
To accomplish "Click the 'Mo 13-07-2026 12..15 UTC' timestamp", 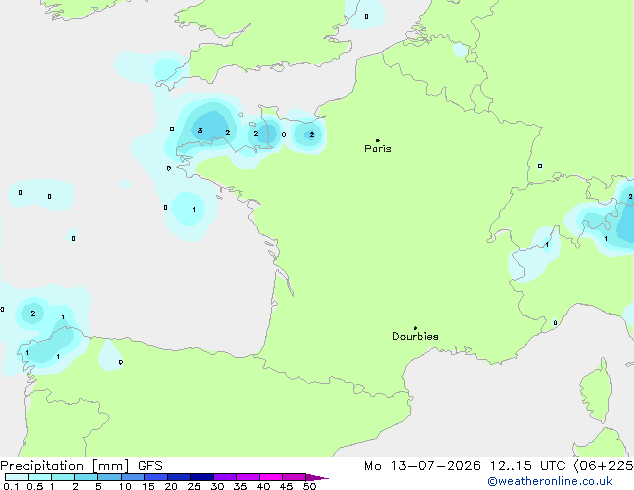I will point(465,466).
